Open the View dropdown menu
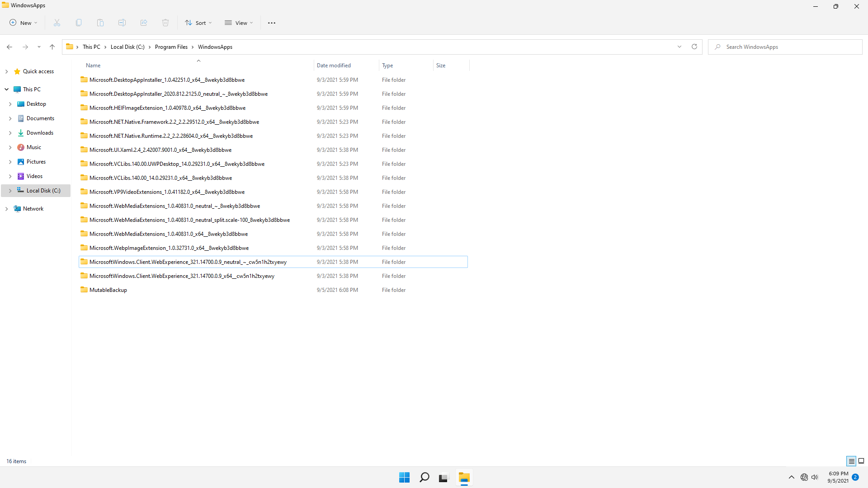 click(239, 23)
